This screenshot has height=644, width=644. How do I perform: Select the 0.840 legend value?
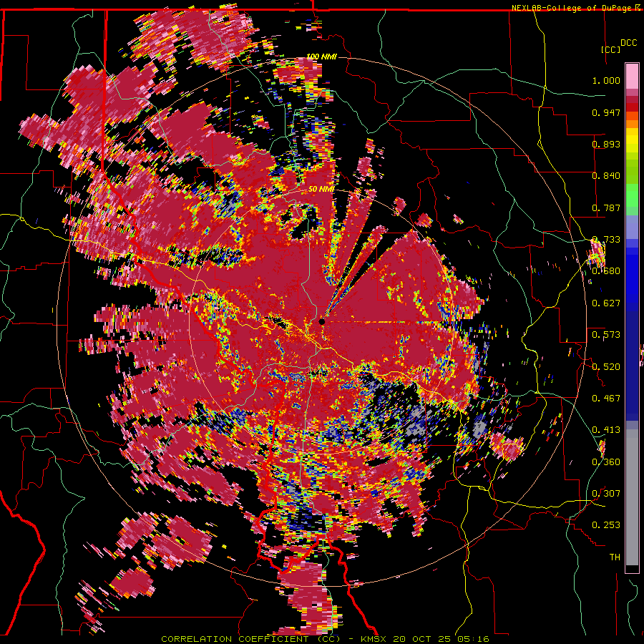click(606, 176)
